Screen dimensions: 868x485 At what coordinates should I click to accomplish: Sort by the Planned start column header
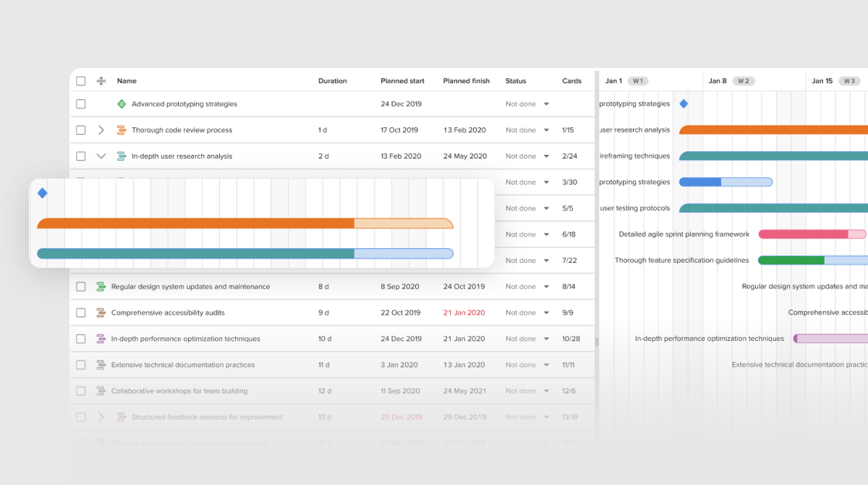[403, 81]
